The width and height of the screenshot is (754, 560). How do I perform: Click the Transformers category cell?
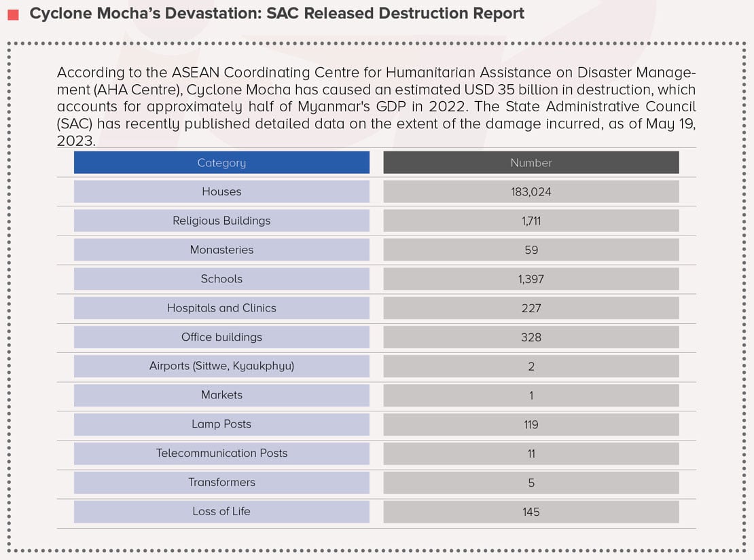(x=221, y=483)
